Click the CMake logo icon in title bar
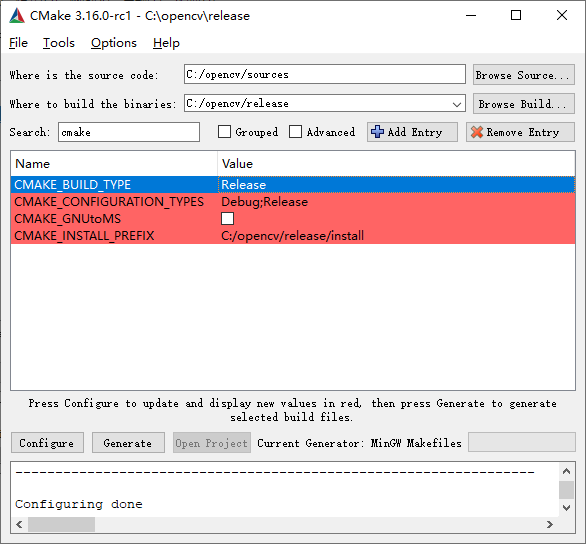Image resolution: width=586 pixels, height=544 pixels. pyautogui.click(x=17, y=16)
